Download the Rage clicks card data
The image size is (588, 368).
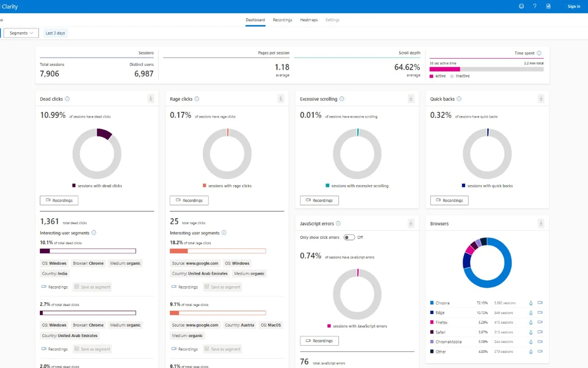pos(281,99)
